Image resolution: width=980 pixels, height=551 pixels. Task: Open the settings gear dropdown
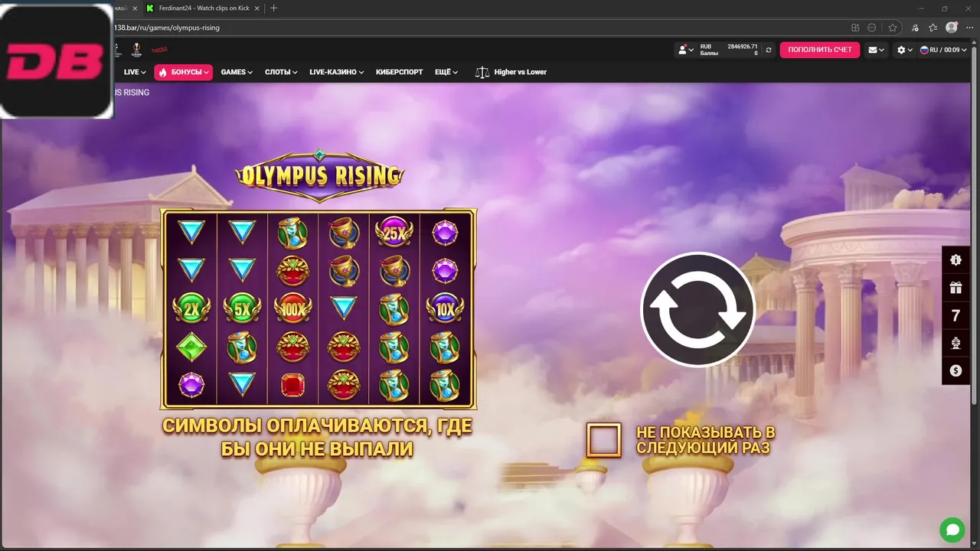point(905,50)
